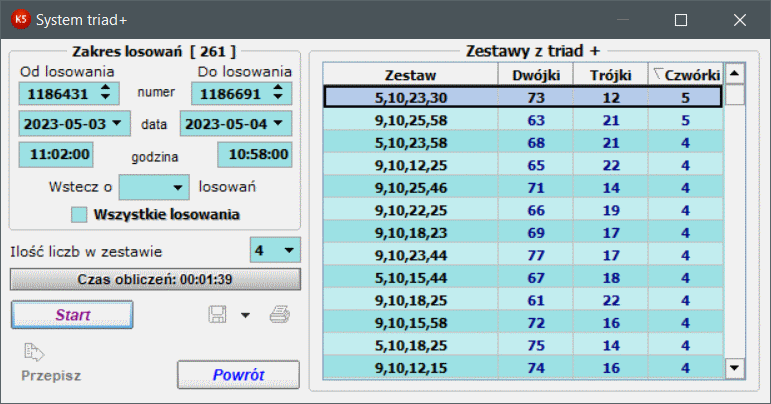Image resolution: width=771 pixels, height=404 pixels.
Task: Toggle the Wszystkie losowania checkbox
Action: [x=79, y=215]
